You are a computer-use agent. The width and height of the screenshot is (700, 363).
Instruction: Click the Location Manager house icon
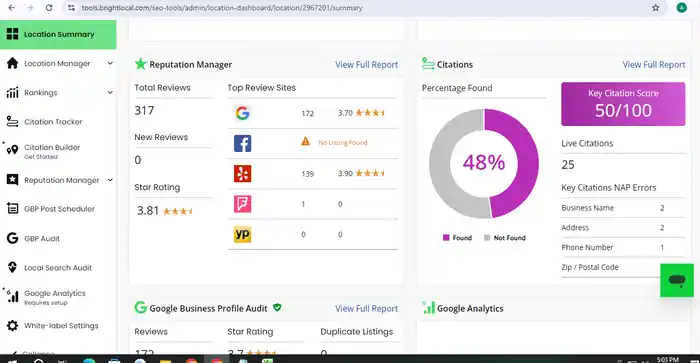pos(12,63)
